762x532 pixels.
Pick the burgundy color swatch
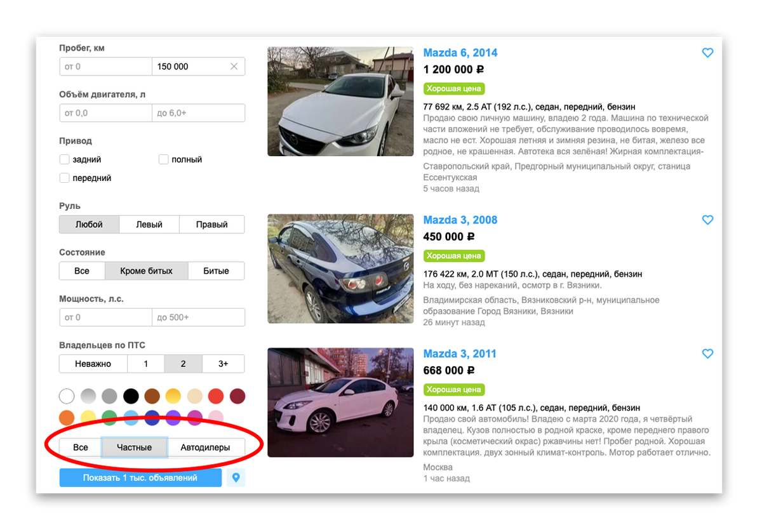click(237, 397)
